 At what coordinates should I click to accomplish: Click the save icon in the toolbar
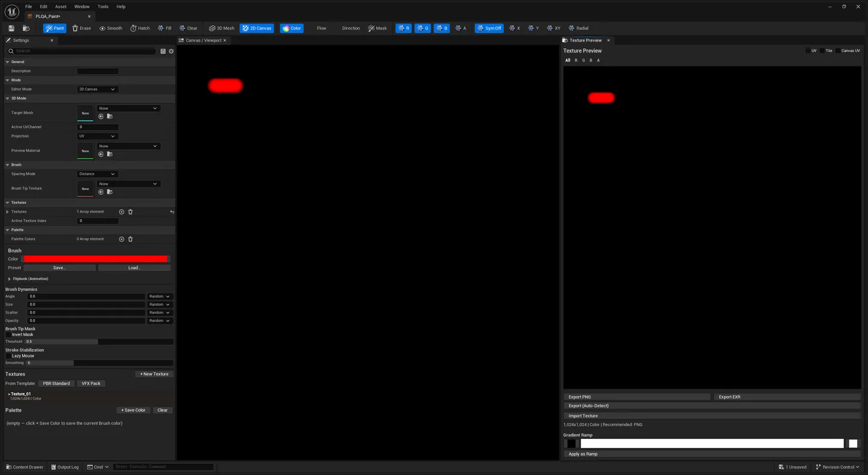11,28
